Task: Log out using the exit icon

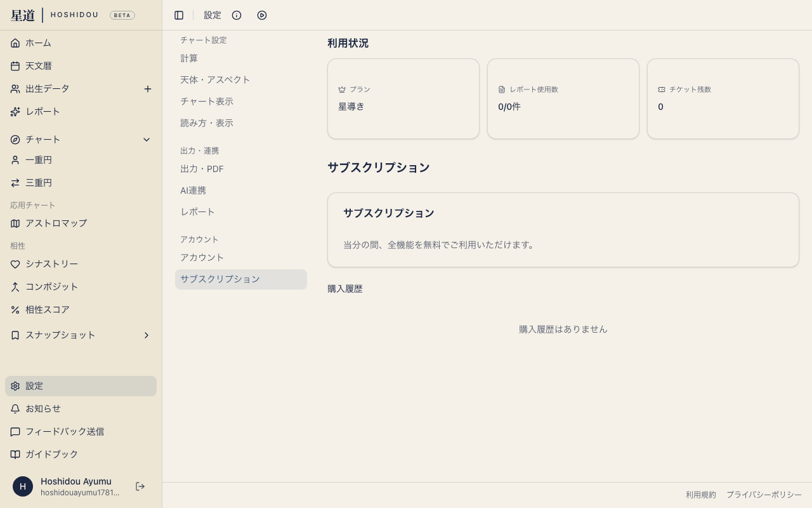Action: [x=140, y=486]
